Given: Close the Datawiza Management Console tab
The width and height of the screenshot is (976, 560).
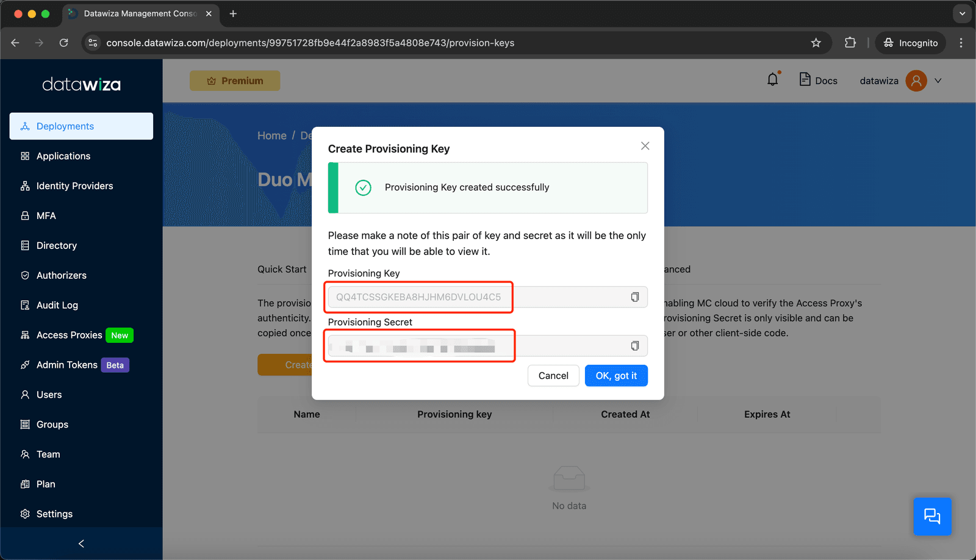Looking at the screenshot, I should (209, 13).
